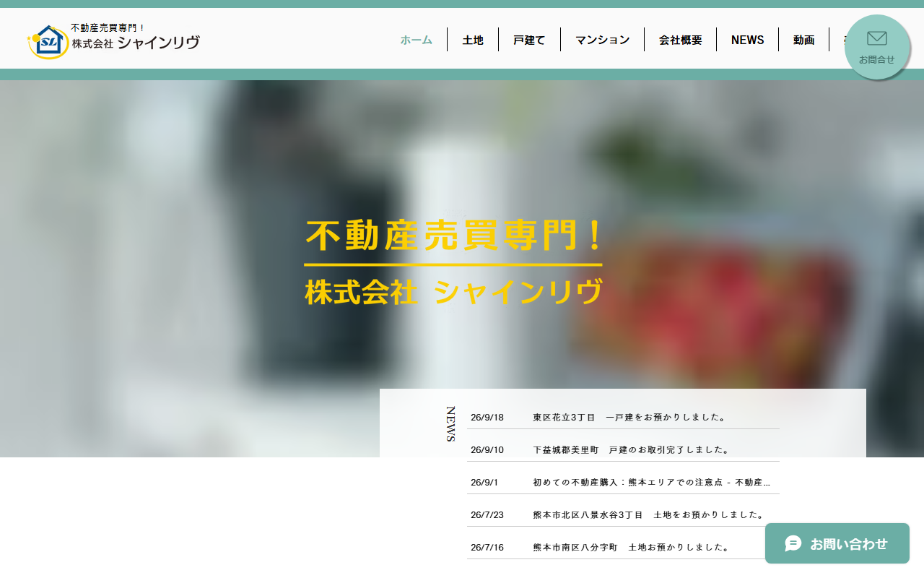Viewport: 924px width, 578px height.
Task: Open news about 熊本市南区八分字町 土地
Action: click(631, 548)
